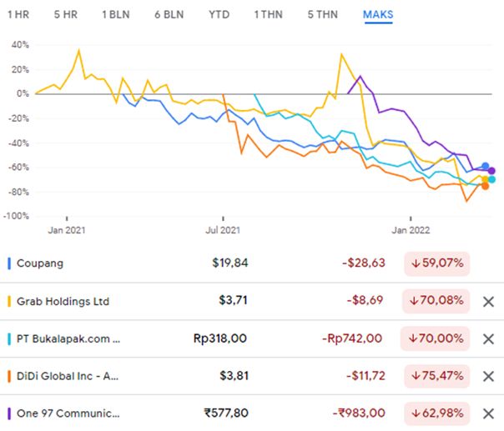Click the blue Coupang endpoint dot on chart
This screenshot has height=431, width=504.
(485, 167)
